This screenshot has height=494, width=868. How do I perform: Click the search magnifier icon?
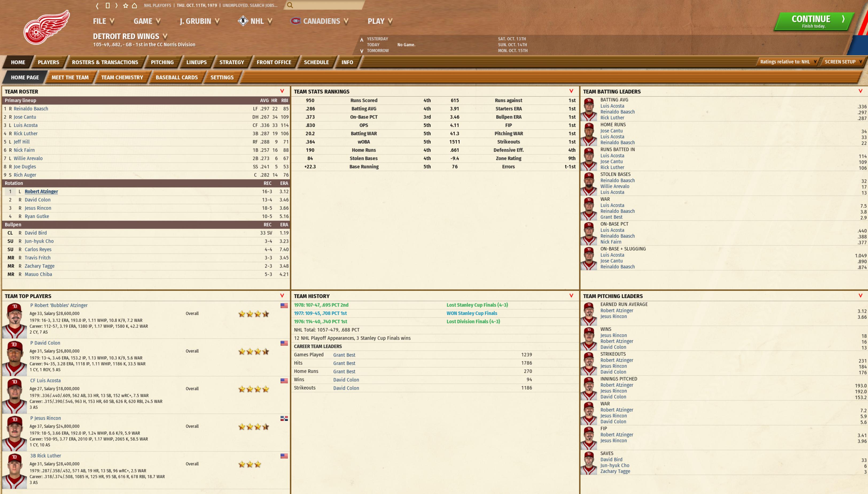tap(290, 5)
